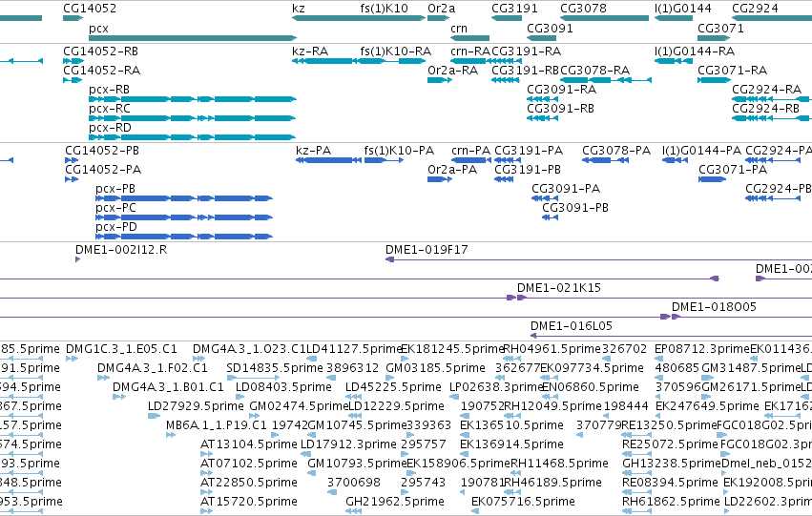Click EST AT13104.5prime
Screen dimensions: 812x516
click(207, 454)
